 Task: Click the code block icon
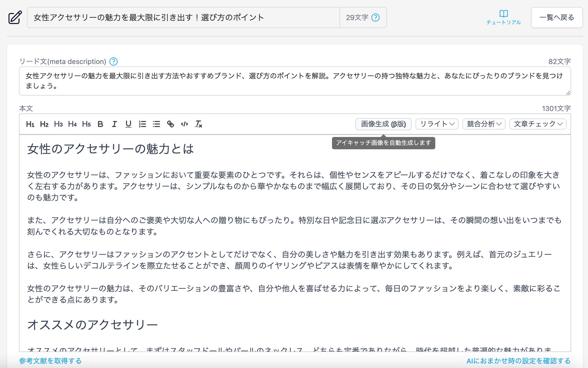point(184,124)
